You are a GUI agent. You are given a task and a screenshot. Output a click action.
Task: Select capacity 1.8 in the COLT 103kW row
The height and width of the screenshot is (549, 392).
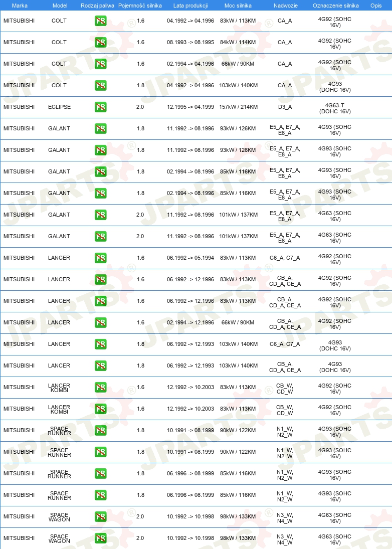coord(141,85)
